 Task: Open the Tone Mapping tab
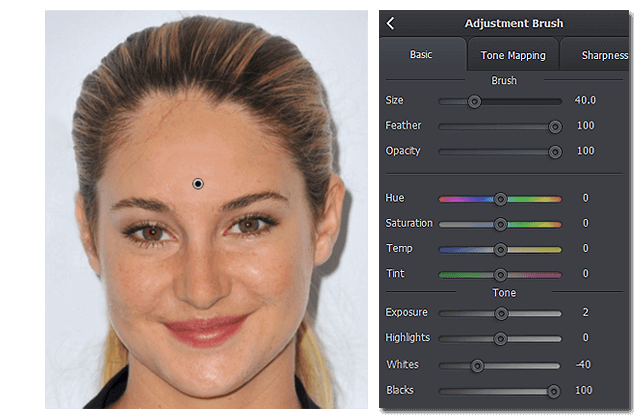[x=512, y=55]
